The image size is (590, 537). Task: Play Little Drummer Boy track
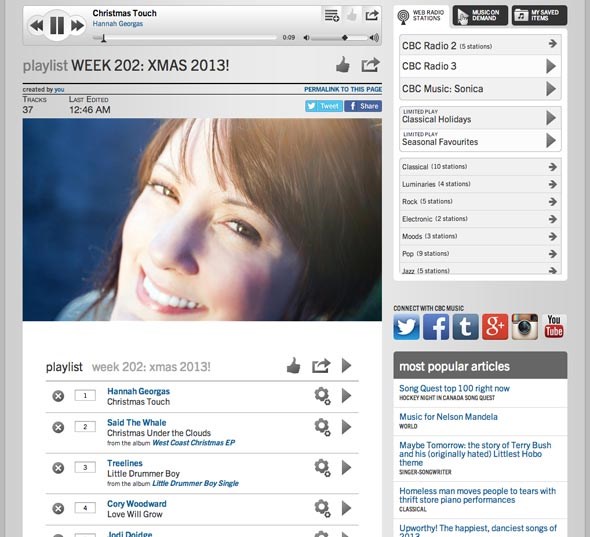347,468
